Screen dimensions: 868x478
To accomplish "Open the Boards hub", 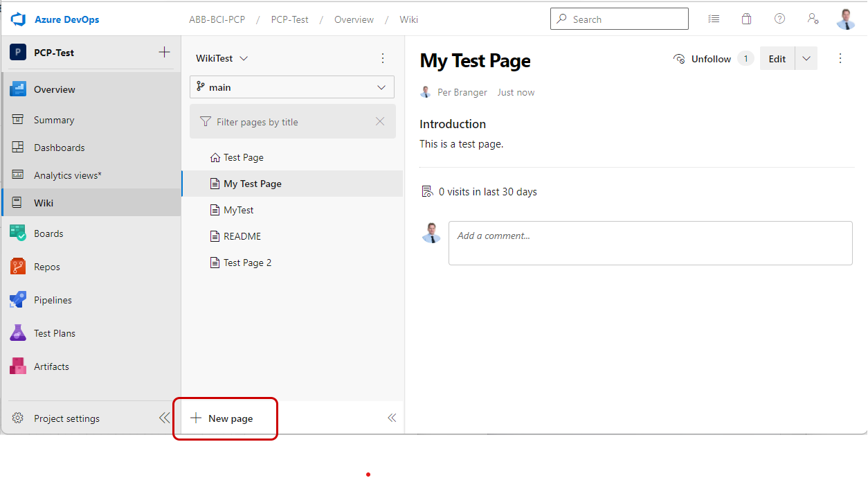I will tap(91, 233).
